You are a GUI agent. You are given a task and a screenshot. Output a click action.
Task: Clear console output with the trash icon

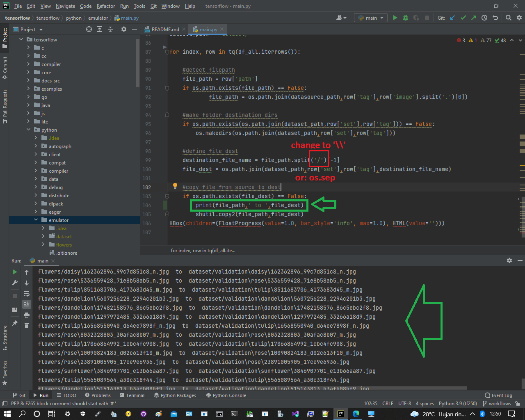[27, 326]
